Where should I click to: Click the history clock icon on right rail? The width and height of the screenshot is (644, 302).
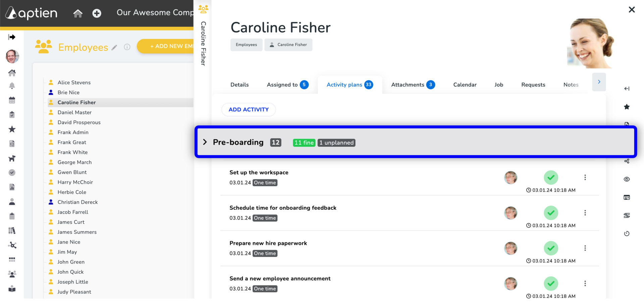pyautogui.click(x=627, y=233)
